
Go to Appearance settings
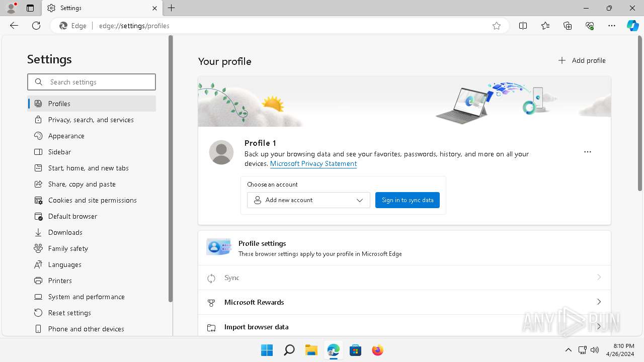pyautogui.click(x=92, y=136)
